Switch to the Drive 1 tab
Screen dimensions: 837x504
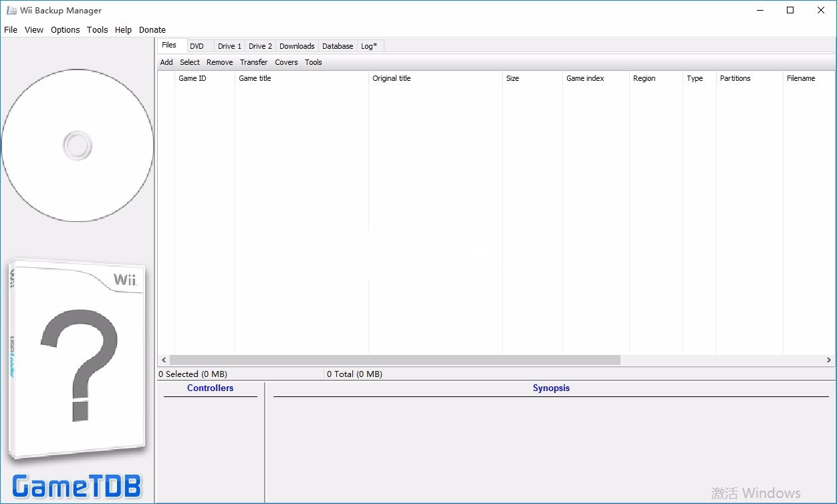click(x=229, y=46)
